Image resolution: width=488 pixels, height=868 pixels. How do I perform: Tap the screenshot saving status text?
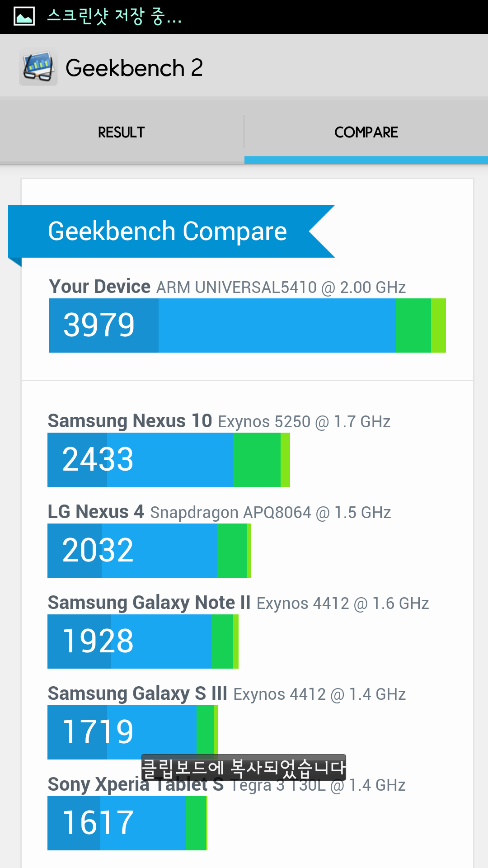click(114, 16)
